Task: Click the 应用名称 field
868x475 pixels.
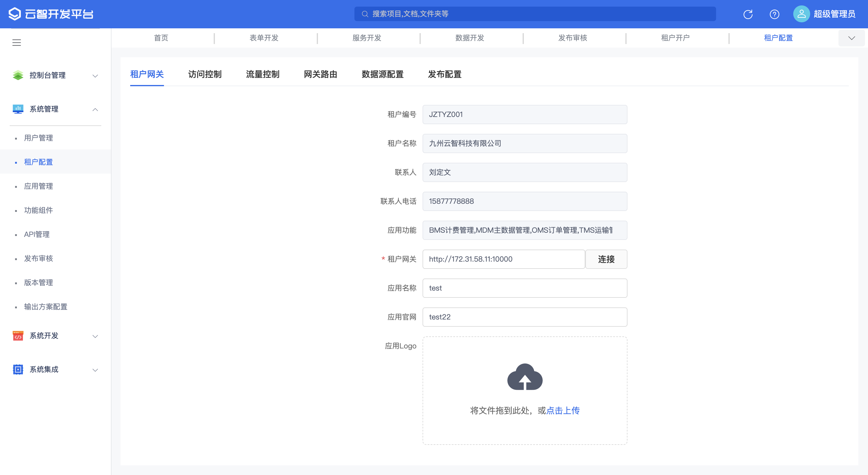Action: (x=525, y=288)
